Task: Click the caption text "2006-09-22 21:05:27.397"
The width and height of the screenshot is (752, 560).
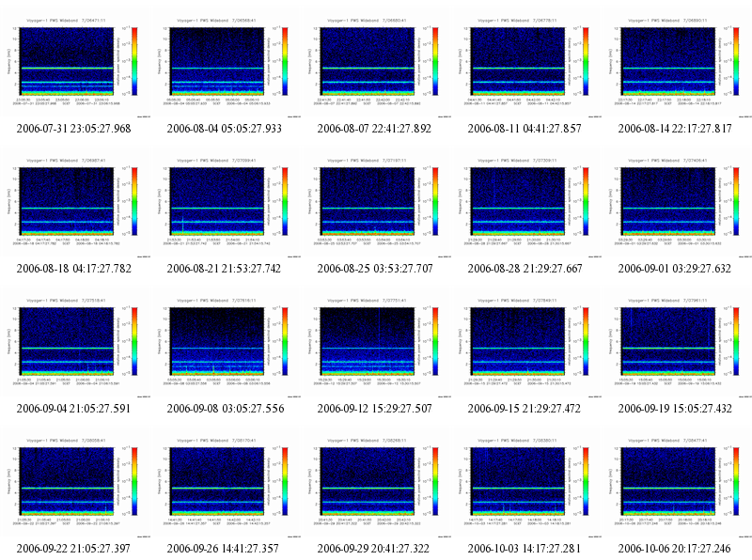Action: click(73, 549)
